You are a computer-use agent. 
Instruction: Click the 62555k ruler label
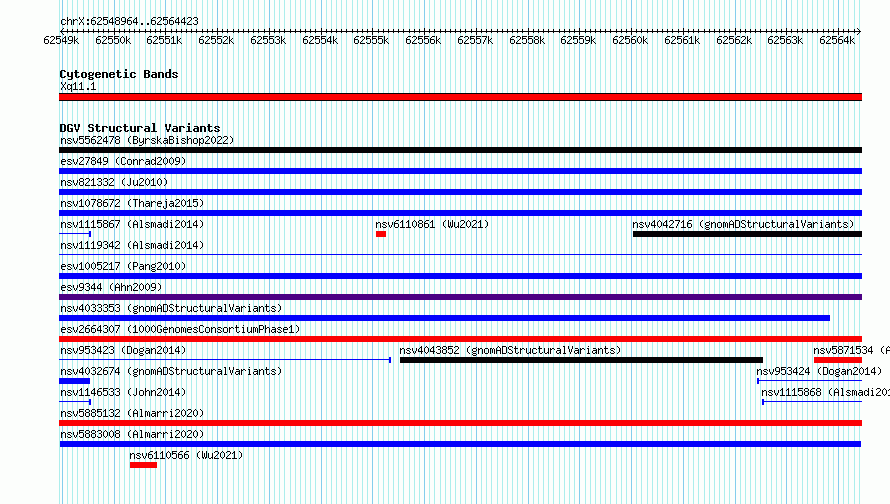(371, 40)
